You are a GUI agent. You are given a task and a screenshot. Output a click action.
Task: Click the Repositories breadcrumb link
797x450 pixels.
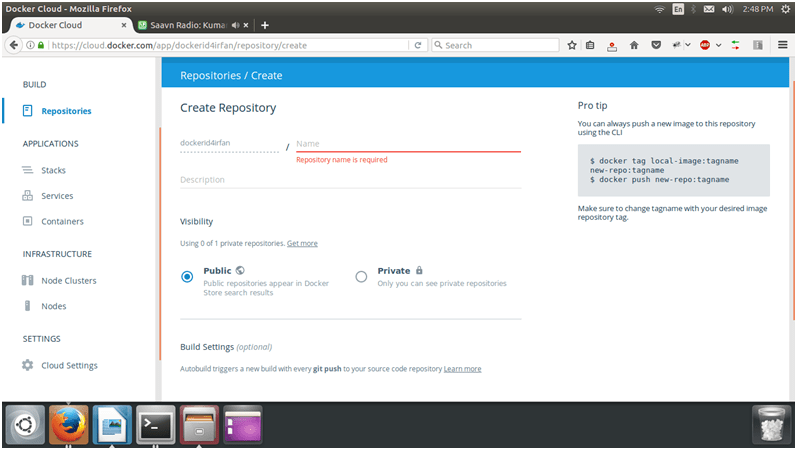(210, 75)
